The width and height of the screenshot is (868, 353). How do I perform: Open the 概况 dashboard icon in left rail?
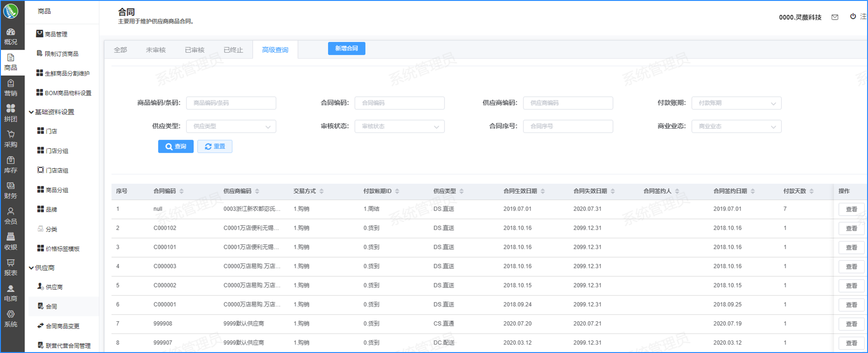coord(10,36)
